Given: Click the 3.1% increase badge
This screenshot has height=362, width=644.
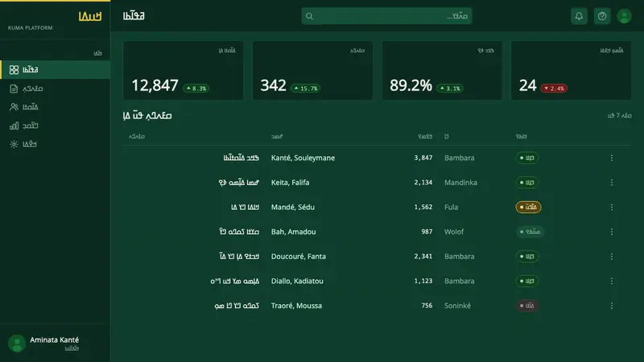Looking at the screenshot, I should [x=450, y=88].
